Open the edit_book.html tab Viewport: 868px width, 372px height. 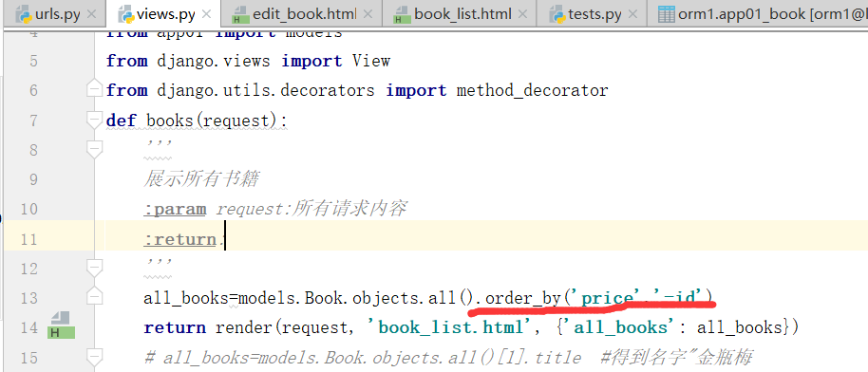click(302, 14)
